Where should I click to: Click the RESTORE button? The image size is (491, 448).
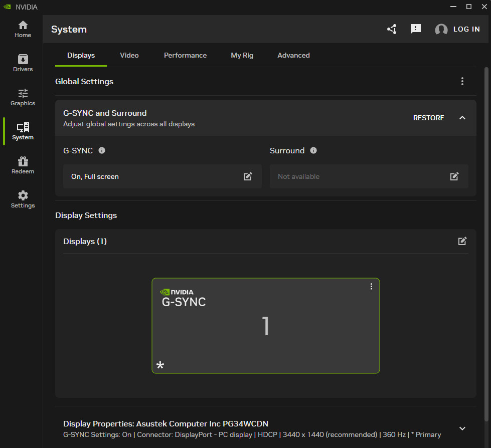pyautogui.click(x=428, y=118)
